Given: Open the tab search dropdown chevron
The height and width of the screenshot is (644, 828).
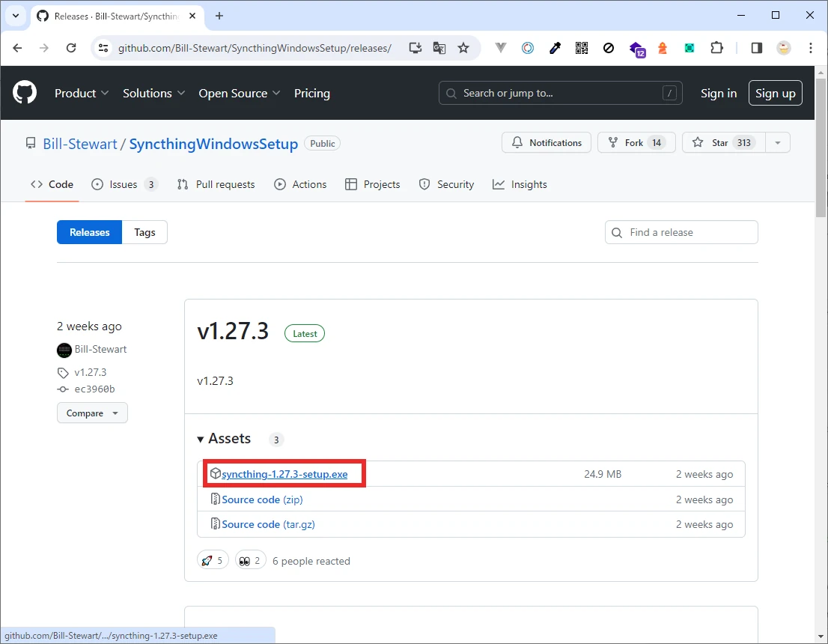Looking at the screenshot, I should [16, 16].
